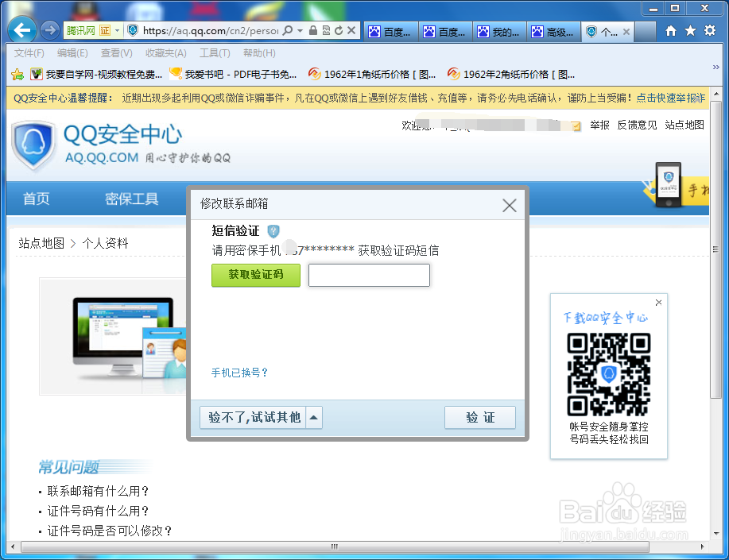Click the 举报 link in header
Screen dimensions: 729x560
599,125
